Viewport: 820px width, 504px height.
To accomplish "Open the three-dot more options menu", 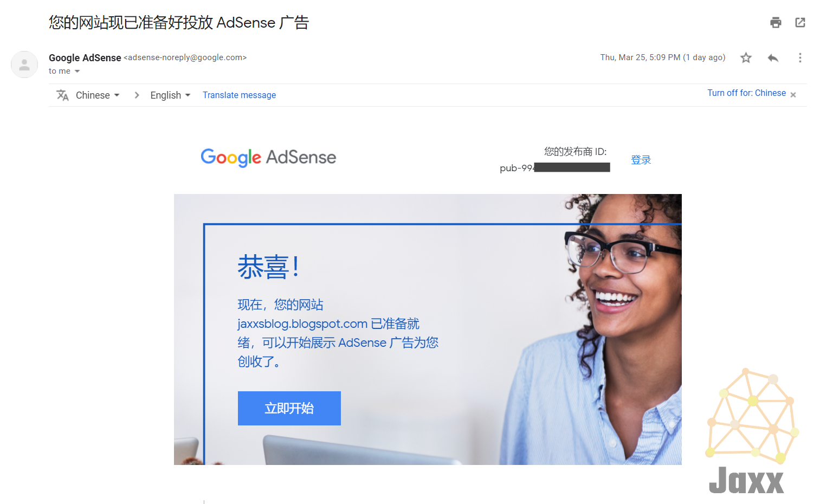I will click(800, 57).
